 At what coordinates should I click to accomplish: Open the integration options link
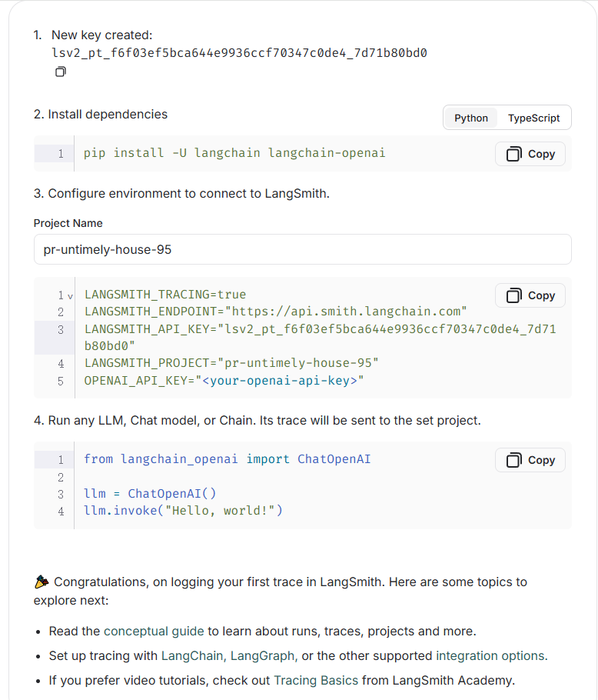coord(490,656)
